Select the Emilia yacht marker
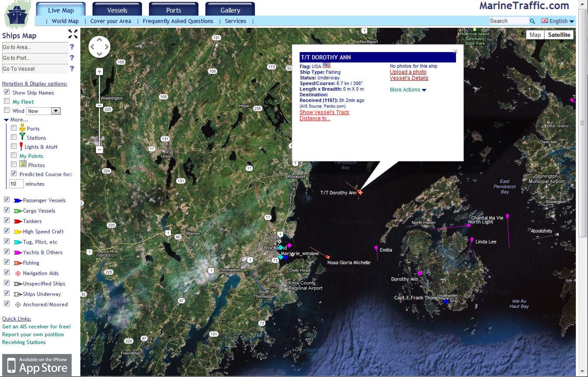Viewport: 588px width, 377px height. (376, 249)
